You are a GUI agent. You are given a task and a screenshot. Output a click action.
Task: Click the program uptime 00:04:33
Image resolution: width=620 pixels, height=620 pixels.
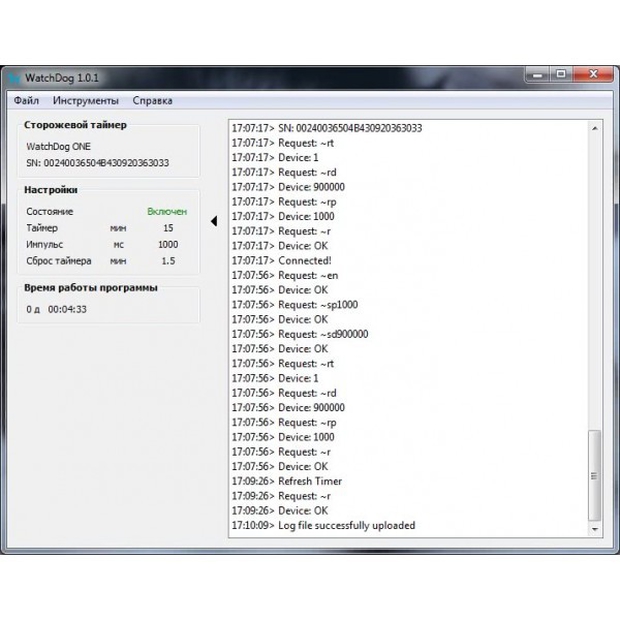[x=67, y=309]
